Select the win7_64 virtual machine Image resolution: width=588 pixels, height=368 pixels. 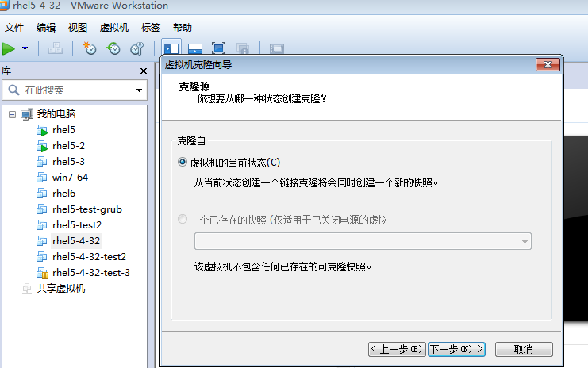(x=70, y=178)
